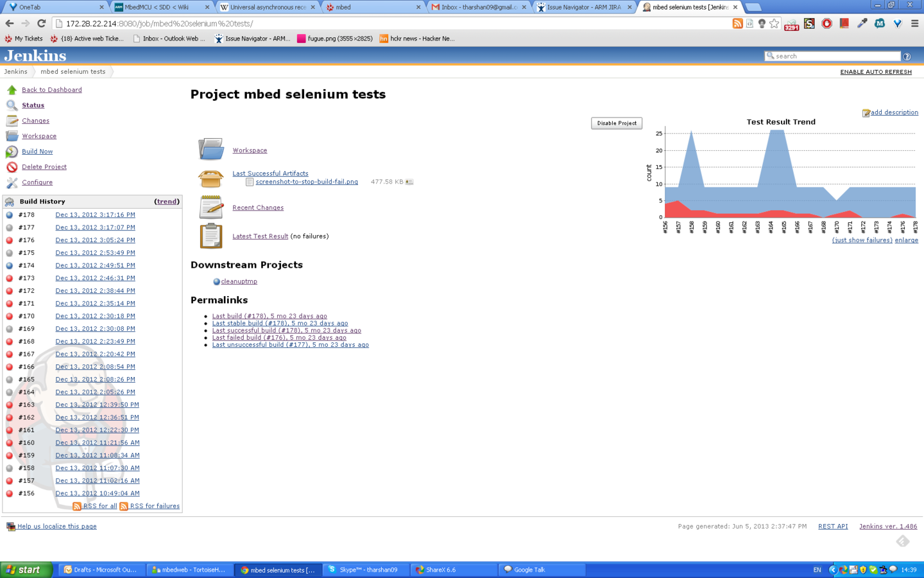The width and height of the screenshot is (924, 578).
Task: Open the screenshot-to-stop-build-fail.png artifact
Action: tap(307, 182)
